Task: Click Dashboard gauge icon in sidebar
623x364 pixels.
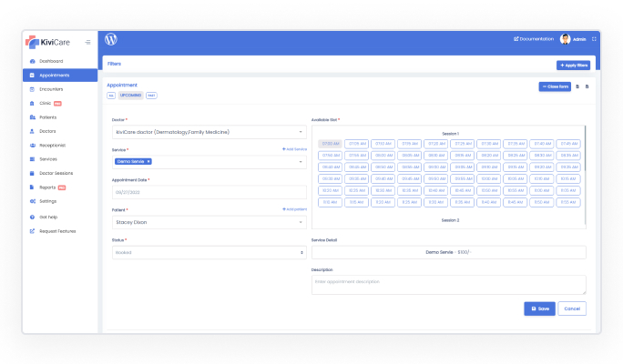Action: coord(32,61)
